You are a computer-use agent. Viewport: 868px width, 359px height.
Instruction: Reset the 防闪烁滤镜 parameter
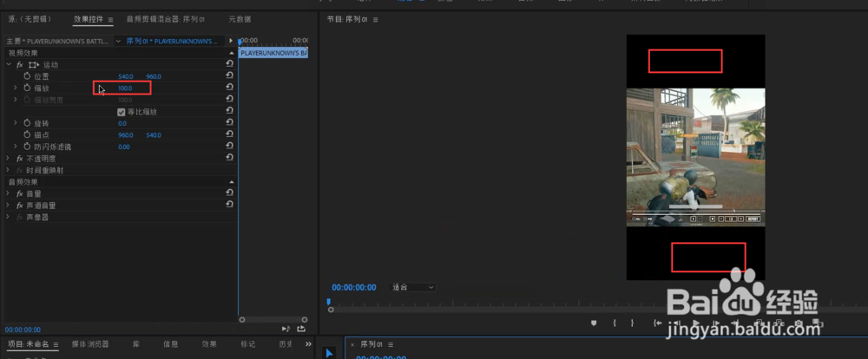point(230,146)
